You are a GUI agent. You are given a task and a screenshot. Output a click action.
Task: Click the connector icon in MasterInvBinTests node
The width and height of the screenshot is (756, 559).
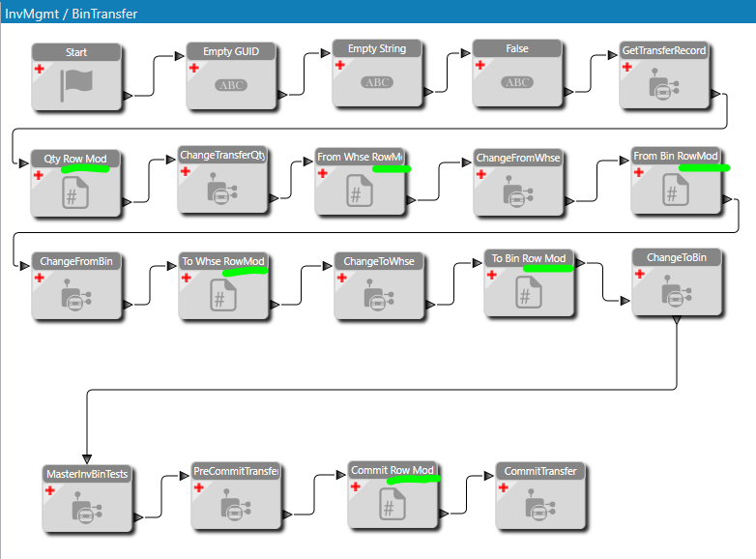click(x=87, y=508)
